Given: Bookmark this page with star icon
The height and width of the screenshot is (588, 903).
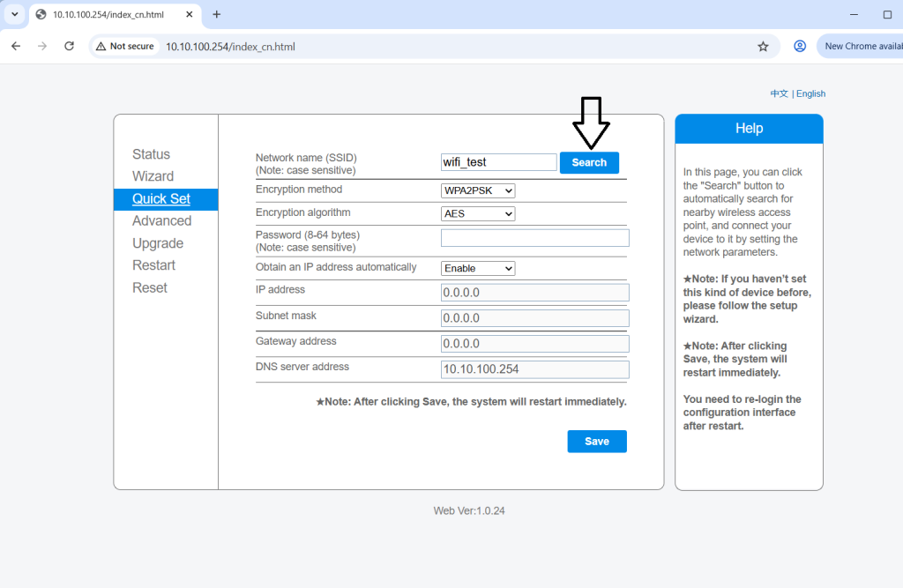Looking at the screenshot, I should pos(763,46).
